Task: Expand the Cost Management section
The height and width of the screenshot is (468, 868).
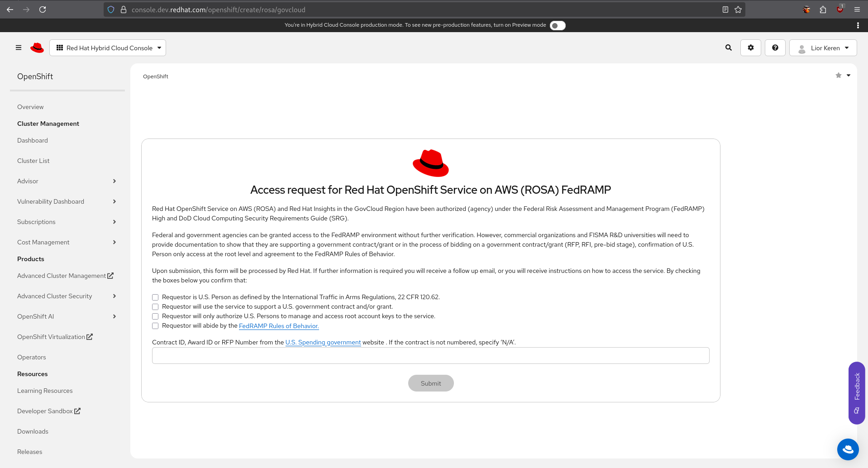Action: (x=67, y=242)
